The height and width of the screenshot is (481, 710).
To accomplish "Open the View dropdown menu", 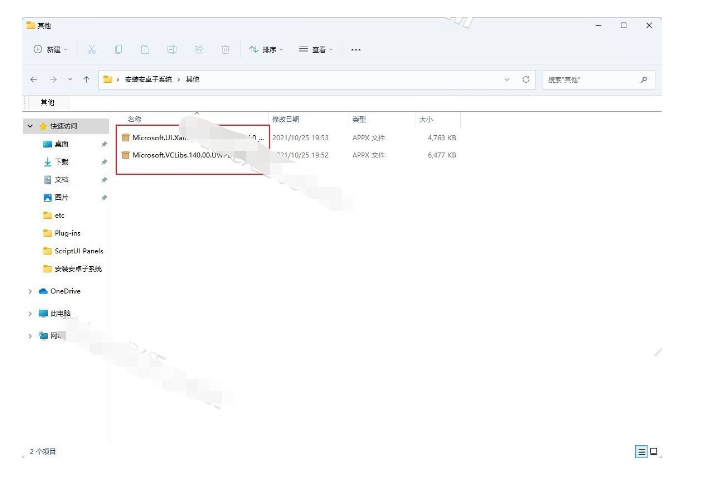I will [x=316, y=49].
